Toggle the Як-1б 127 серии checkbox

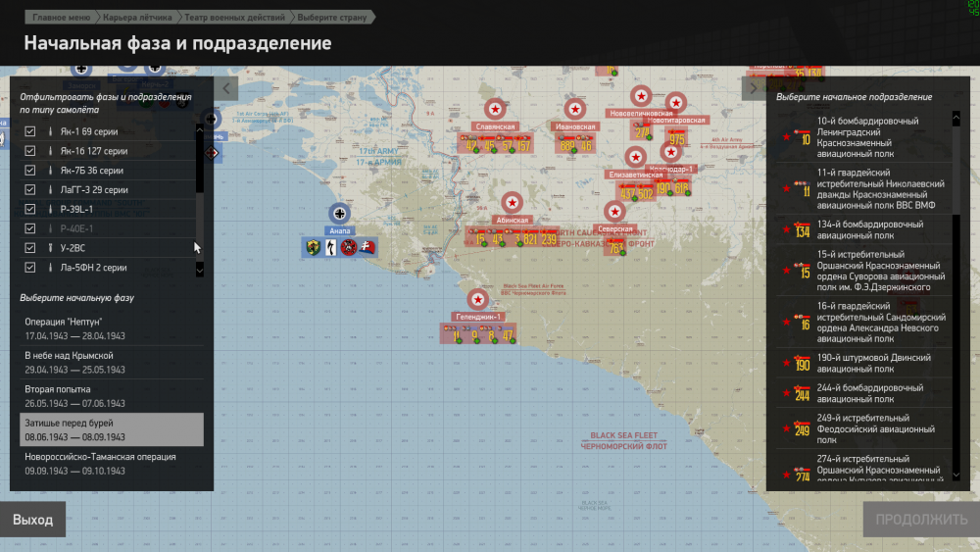click(30, 151)
